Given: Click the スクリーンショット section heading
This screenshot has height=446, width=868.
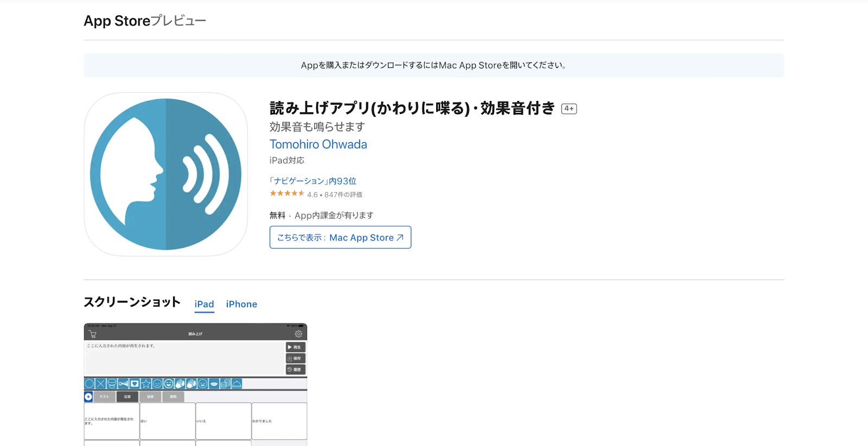Looking at the screenshot, I should click(132, 302).
